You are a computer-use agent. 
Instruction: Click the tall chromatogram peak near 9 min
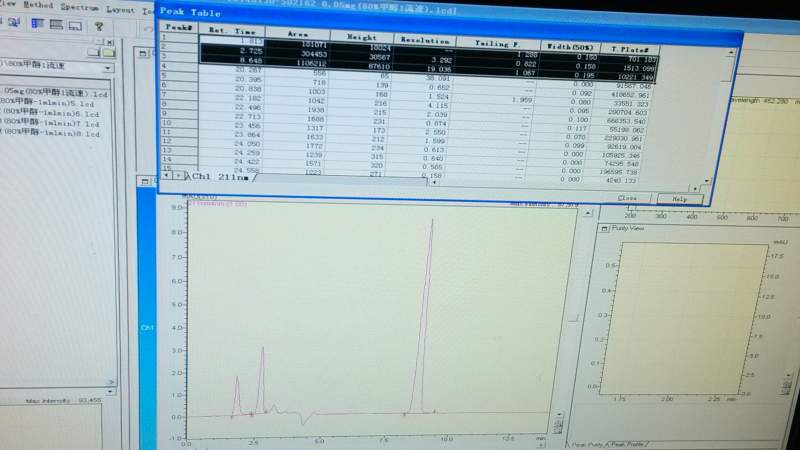(428, 316)
